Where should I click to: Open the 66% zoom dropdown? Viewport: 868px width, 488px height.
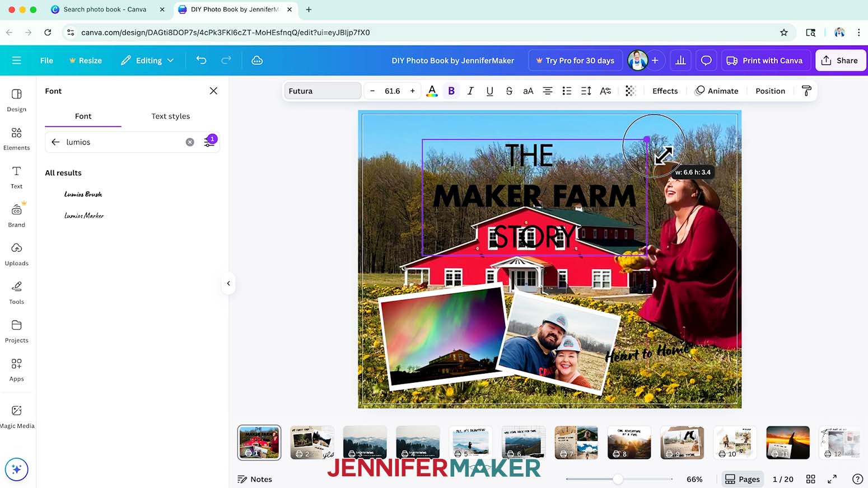694,479
